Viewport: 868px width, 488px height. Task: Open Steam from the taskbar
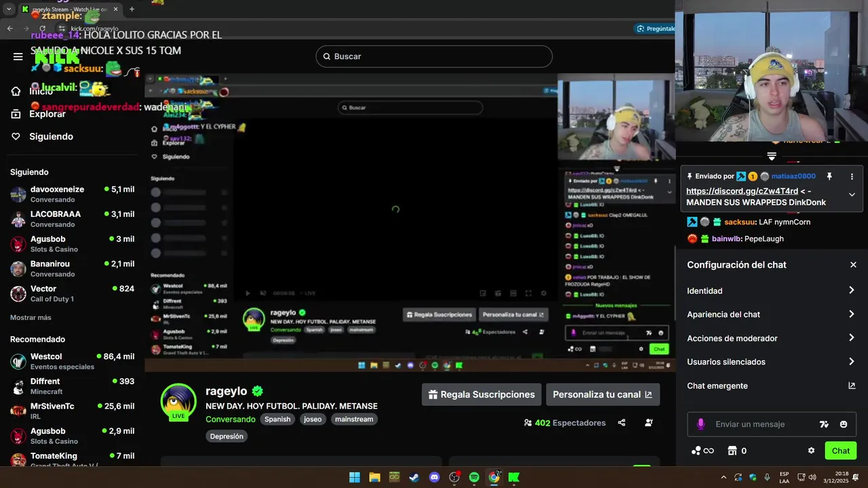[x=414, y=477]
